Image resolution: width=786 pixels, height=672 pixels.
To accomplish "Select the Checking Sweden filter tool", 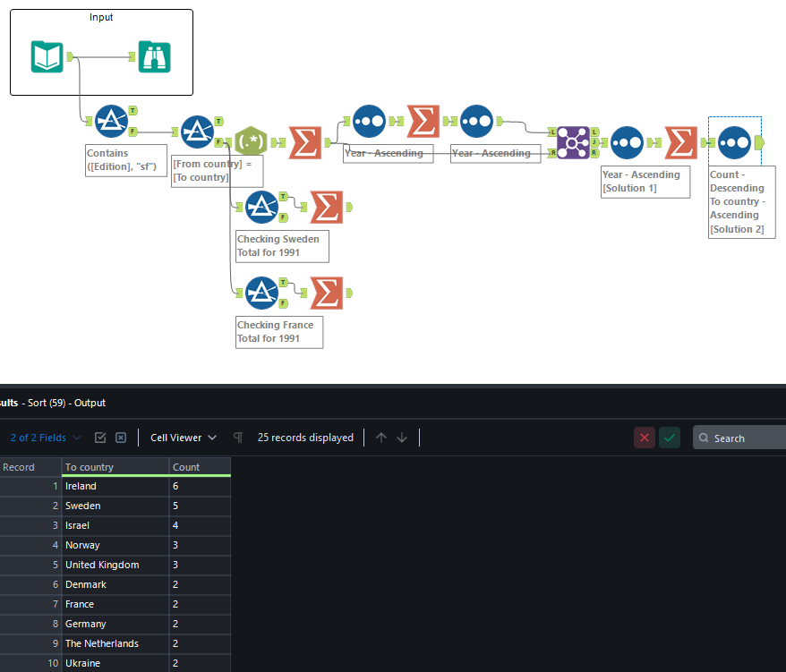I will click(261, 207).
